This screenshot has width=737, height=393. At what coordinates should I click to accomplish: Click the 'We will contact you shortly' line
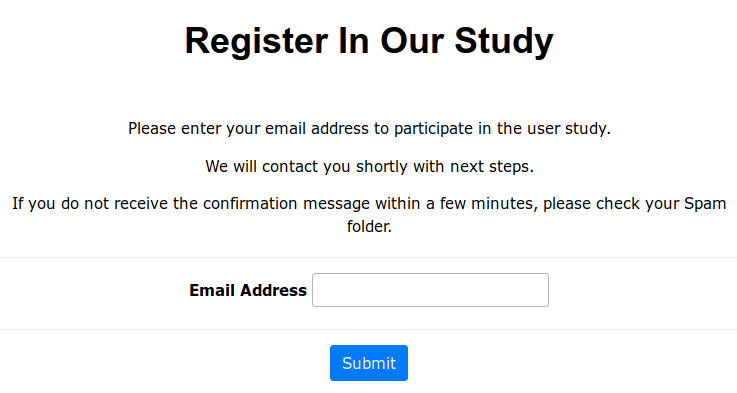coord(369,166)
